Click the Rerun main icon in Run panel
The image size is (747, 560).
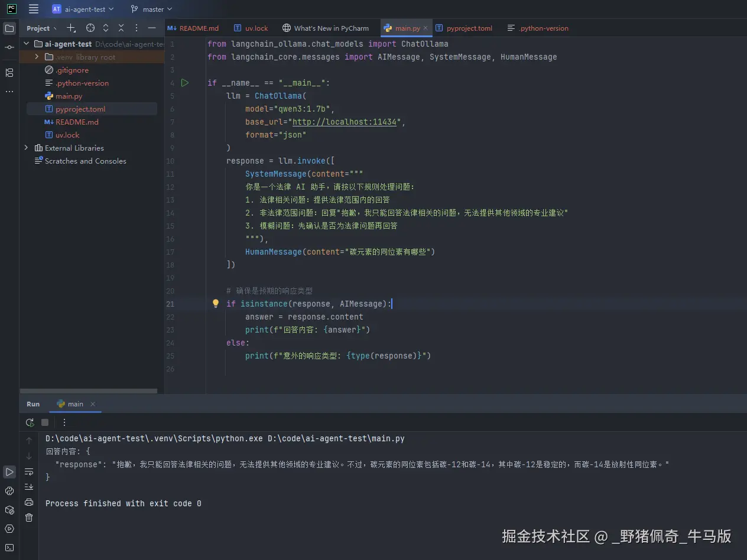[x=30, y=422]
